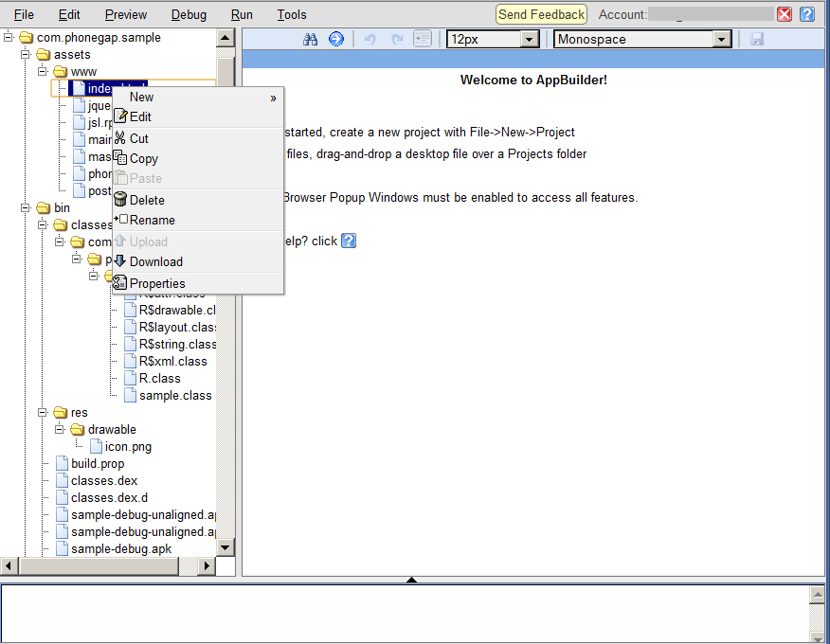
Task: Click the blue help icon beside Account
Action: 807,14
